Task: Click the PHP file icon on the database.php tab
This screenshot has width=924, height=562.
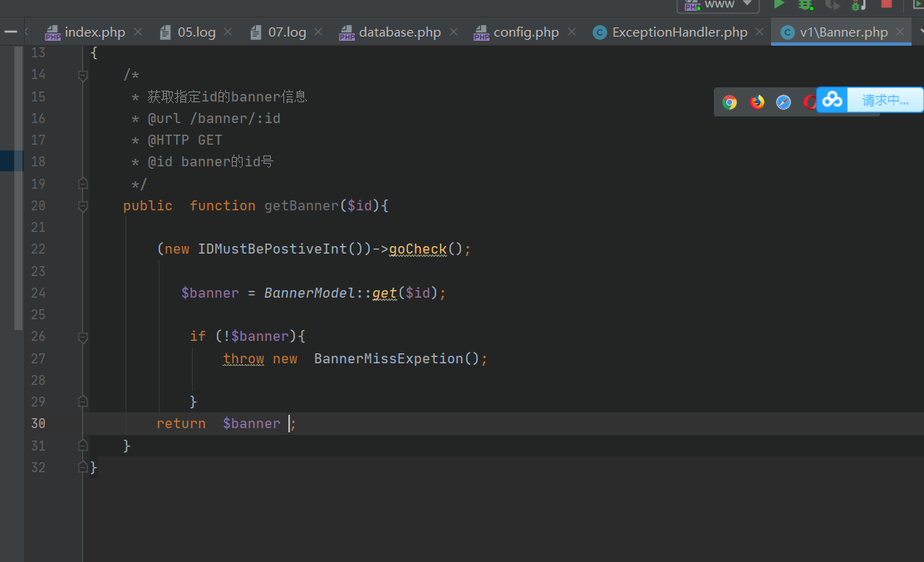Action: click(x=346, y=32)
